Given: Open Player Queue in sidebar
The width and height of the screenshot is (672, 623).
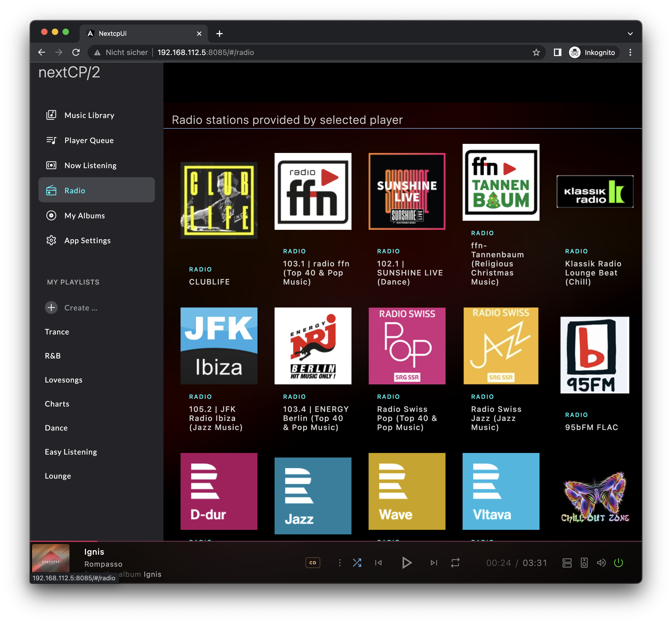Looking at the screenshot, I should [x=96, y=140].
